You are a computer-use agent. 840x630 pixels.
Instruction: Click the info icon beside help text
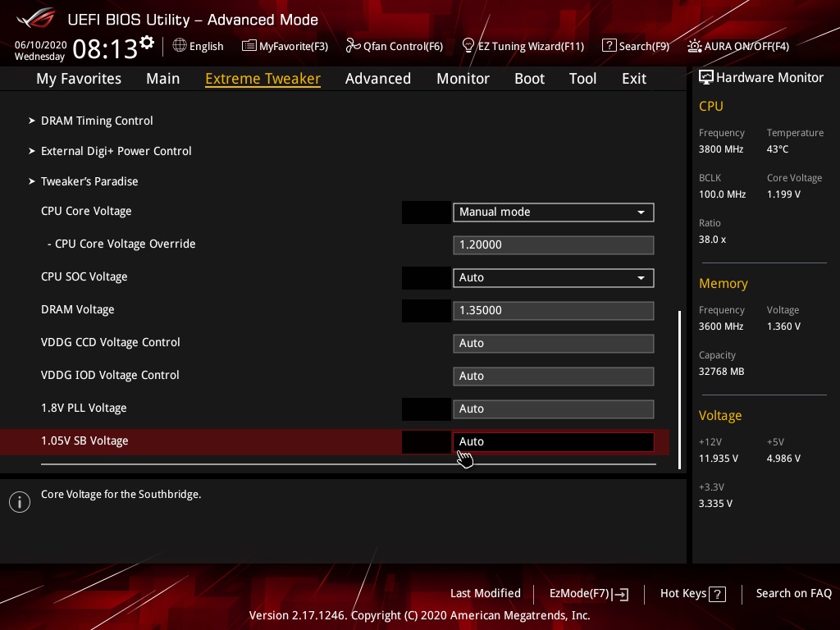(x=20, y=502)
